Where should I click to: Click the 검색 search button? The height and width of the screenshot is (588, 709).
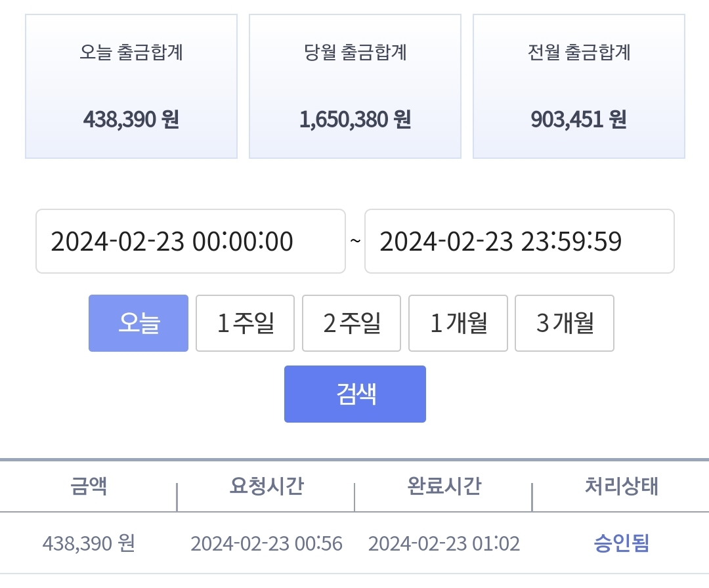tap(355, 394)
